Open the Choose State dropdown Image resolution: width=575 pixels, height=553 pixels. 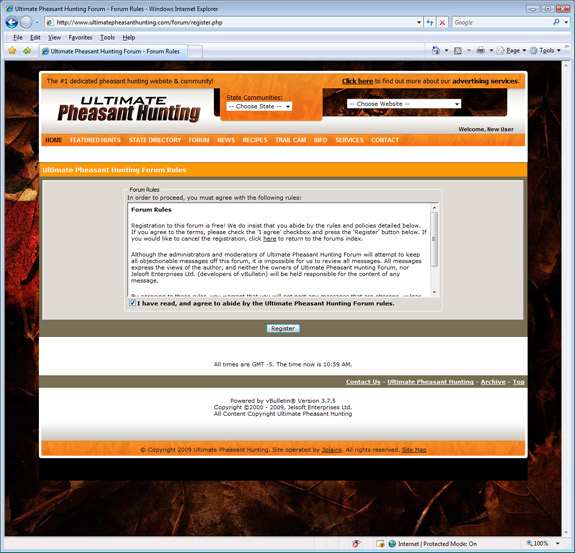(x=259, y=106)
